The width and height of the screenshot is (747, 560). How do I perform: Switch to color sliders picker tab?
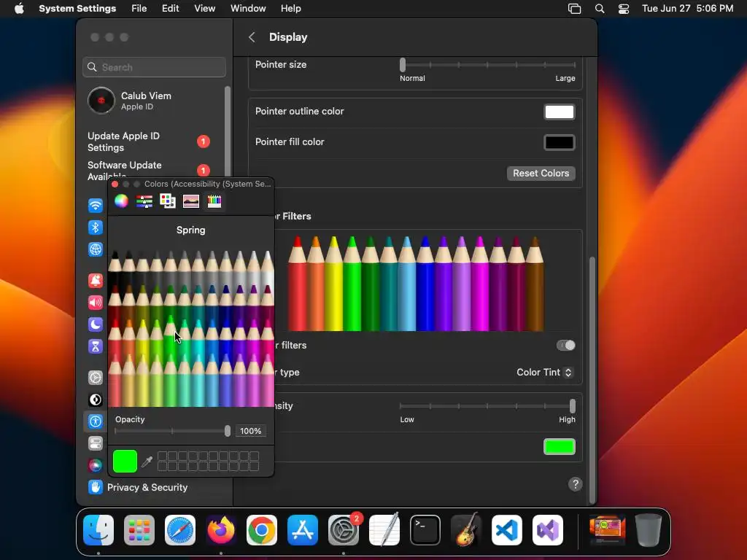click(x=144, y=201)
